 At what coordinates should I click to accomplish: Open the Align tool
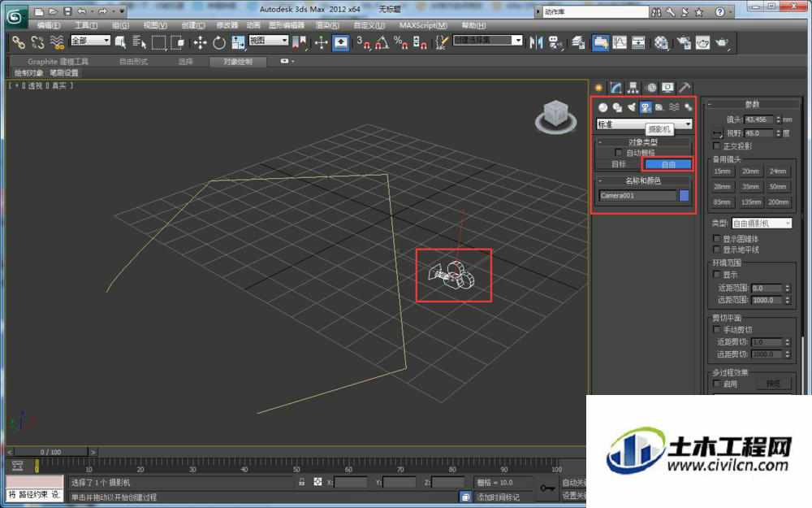tap(555, 42)
